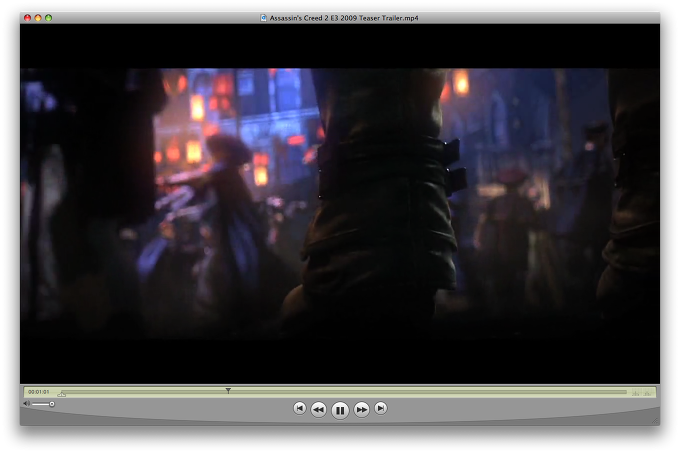Close the QuickTime player window
This screenshot has width=680, height=453.
click(27, 18)
